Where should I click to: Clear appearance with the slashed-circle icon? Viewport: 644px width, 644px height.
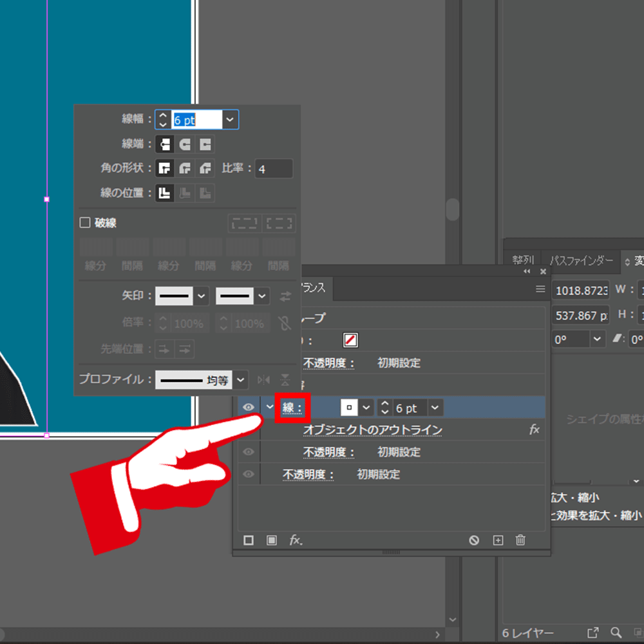tap(475, 540)
